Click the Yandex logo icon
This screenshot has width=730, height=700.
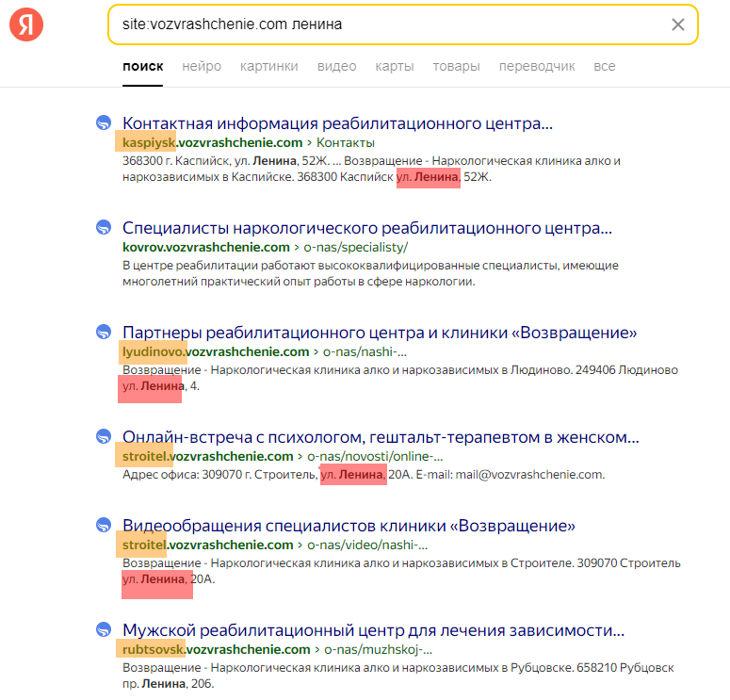point(26,25)
